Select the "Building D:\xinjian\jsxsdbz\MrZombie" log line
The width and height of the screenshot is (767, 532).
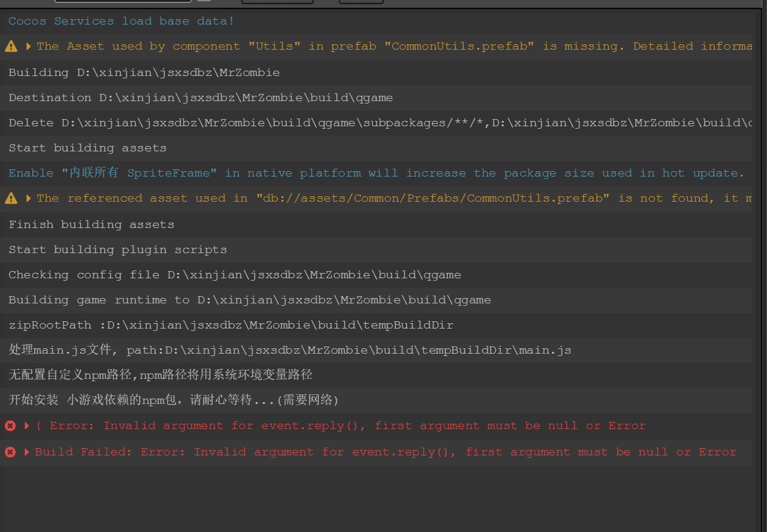(144, 72)
